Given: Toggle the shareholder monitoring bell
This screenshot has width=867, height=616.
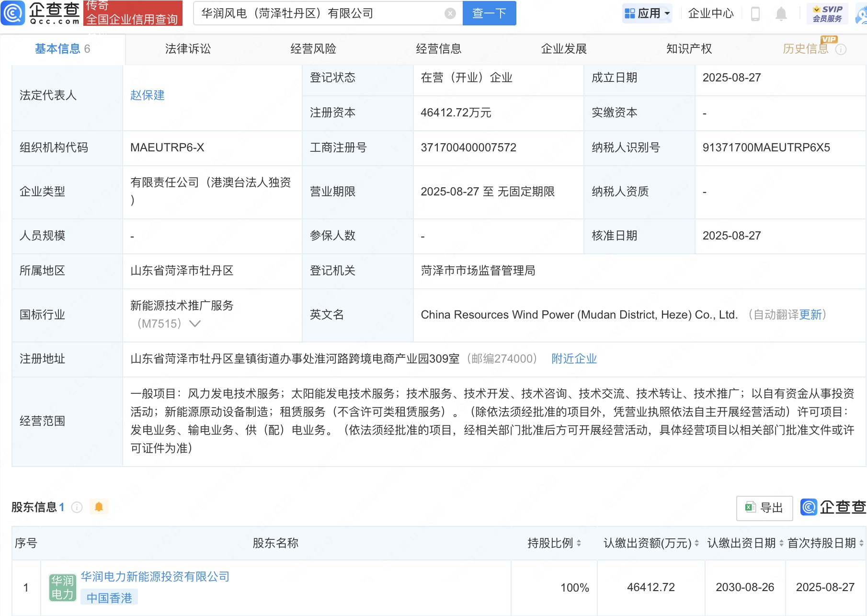Looking at the screenshot, I should pos(99,507).
